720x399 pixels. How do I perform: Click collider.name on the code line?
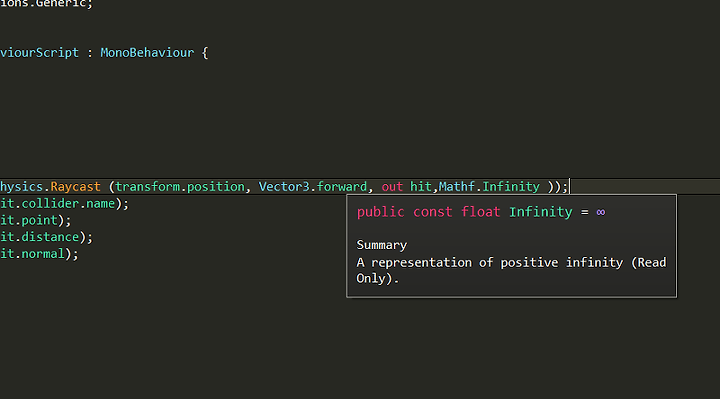point(68,203)
